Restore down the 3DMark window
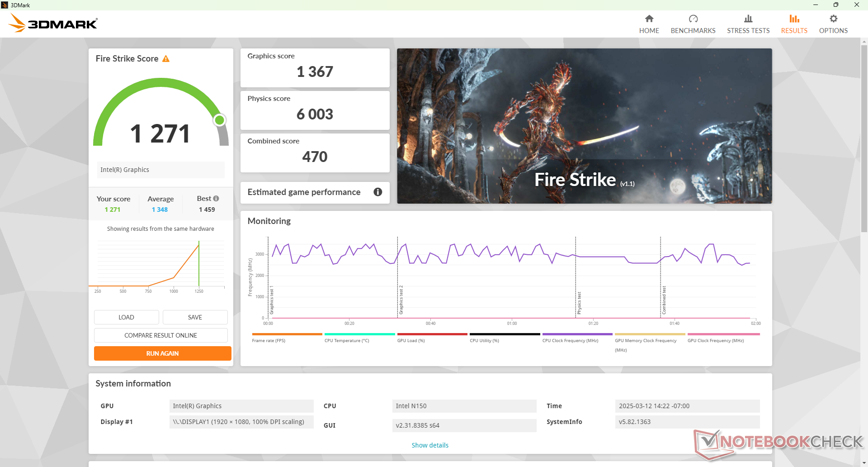 tap(836, 5)
